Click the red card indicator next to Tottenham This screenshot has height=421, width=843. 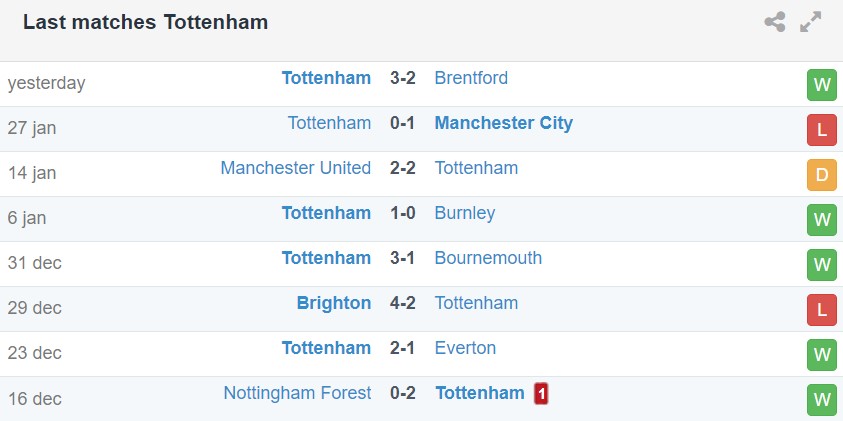coord(541,394)
